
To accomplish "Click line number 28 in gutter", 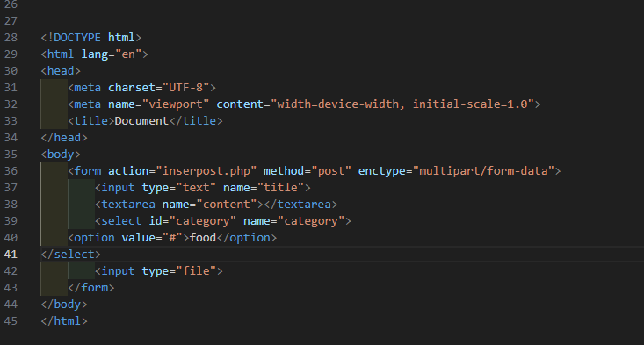I will pos(11,38).
